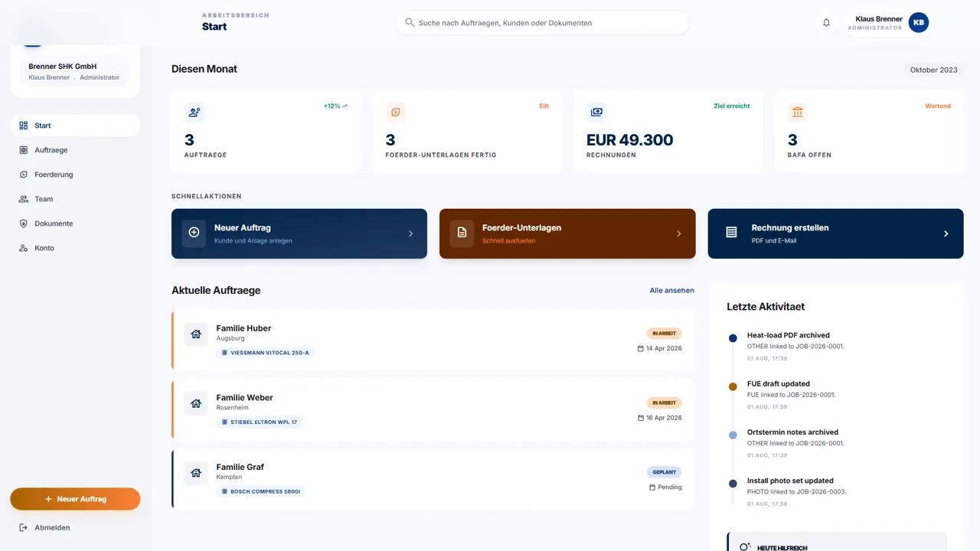Image resolution: width=980 pixels, height=551 pixels.
Task: Focus the search field for Auftraege
Action: coord(542,23)
